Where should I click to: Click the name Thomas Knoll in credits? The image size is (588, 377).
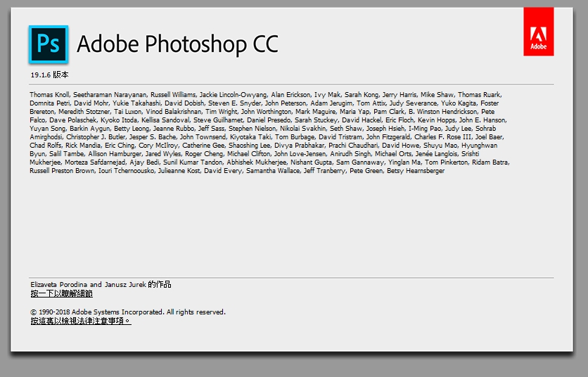pos(49,94)
